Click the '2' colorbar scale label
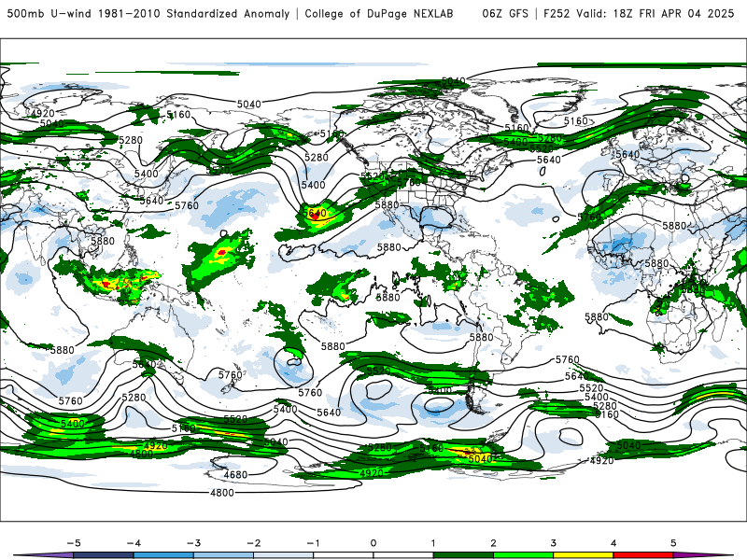The width and height of the screenshot is (747, 560). [x=494, y=543]
